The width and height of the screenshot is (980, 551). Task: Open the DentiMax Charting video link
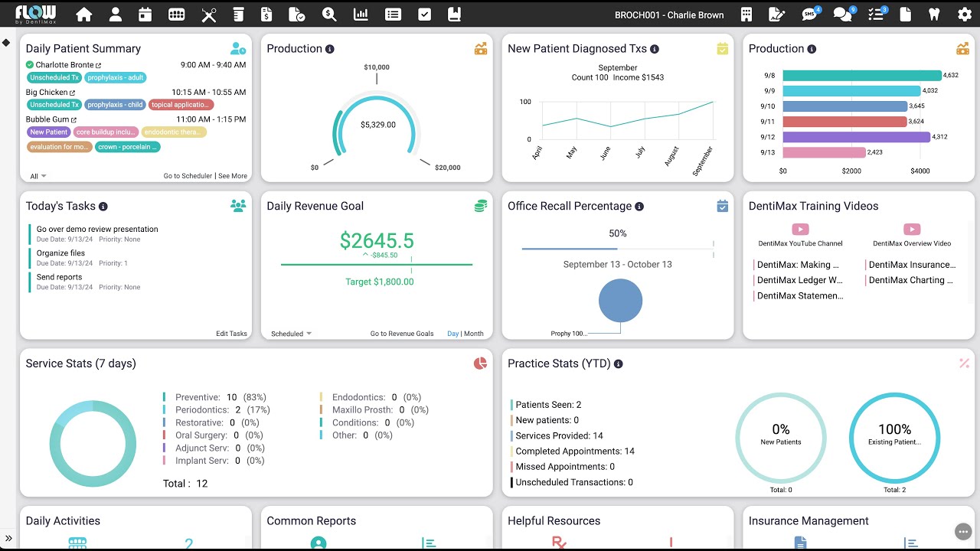coord(911,280)
